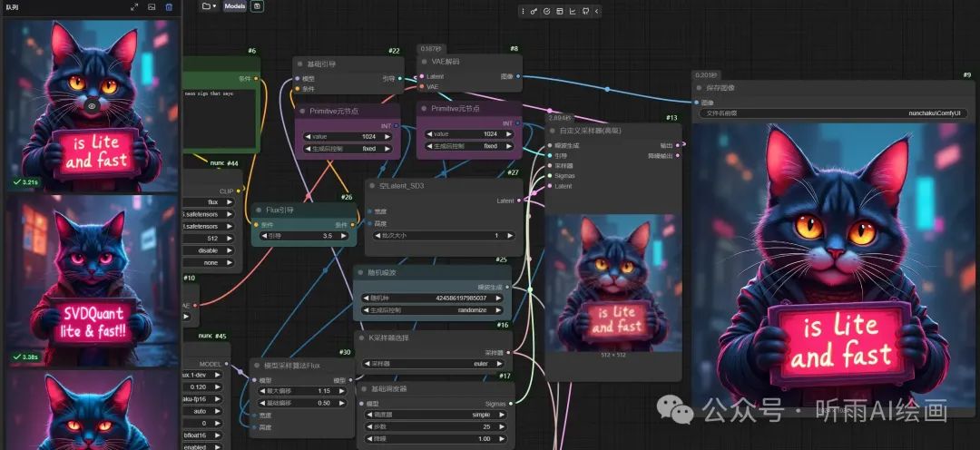Open the 生成后控制 randomize combo

pos(433,310)
